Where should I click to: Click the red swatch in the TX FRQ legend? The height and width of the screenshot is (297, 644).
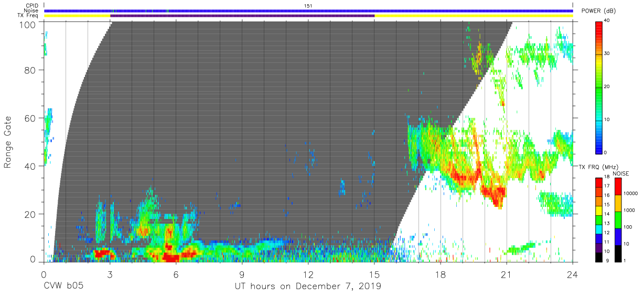click(x=598, y=183)
